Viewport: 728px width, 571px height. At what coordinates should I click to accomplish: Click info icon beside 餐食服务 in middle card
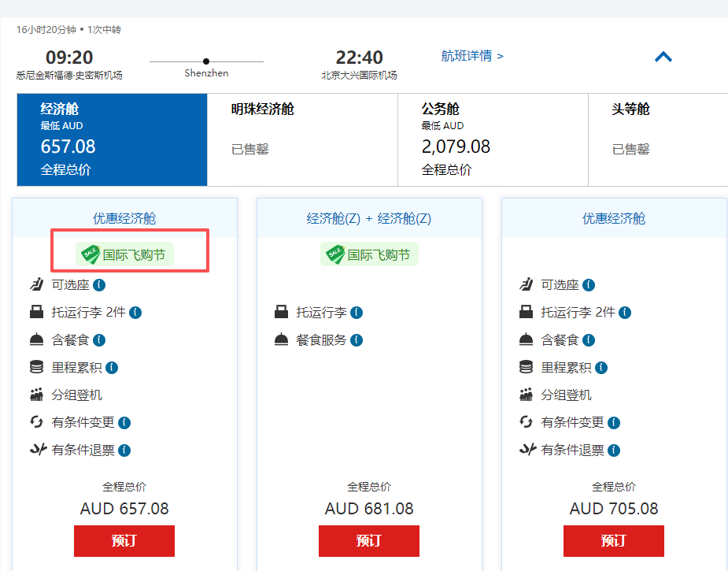tap(357, 340)
